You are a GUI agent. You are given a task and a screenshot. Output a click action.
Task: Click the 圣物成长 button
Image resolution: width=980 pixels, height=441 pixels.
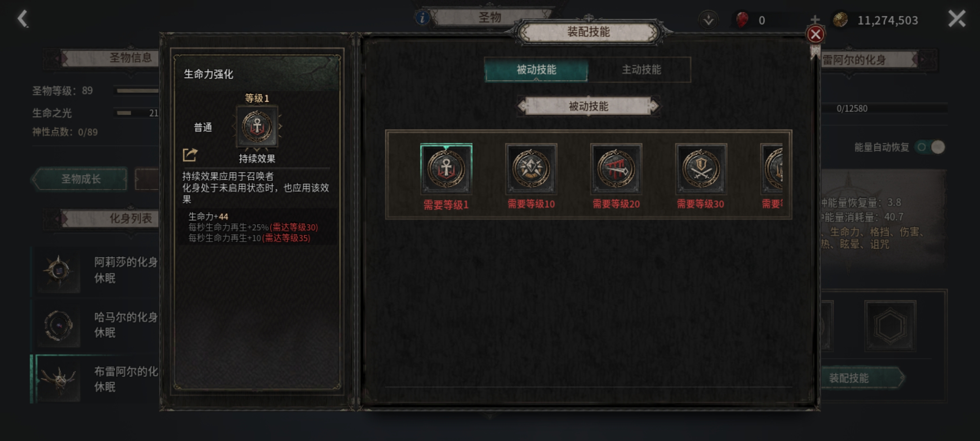point(81,179)
